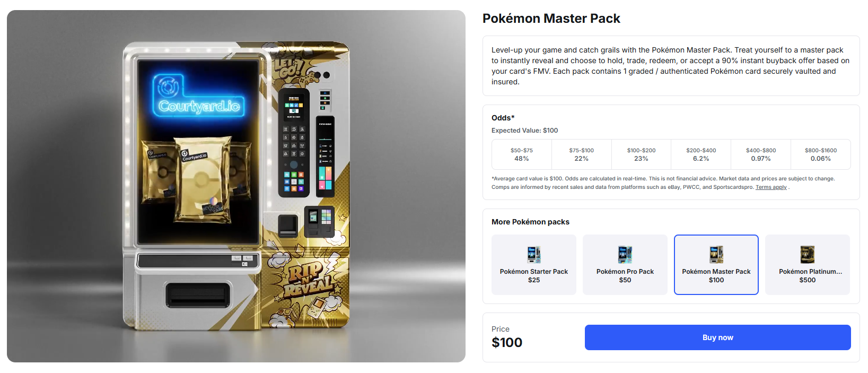
Task: Click the Pokémon Pro Pack machine icon
Action: click(625, 255)
